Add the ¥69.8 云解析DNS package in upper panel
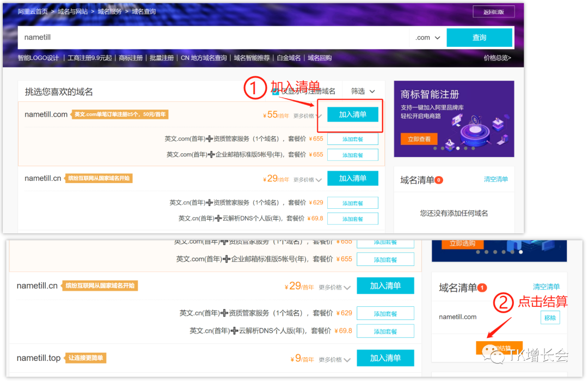Screen dimensions: 588x381 [x=352, y=219]
